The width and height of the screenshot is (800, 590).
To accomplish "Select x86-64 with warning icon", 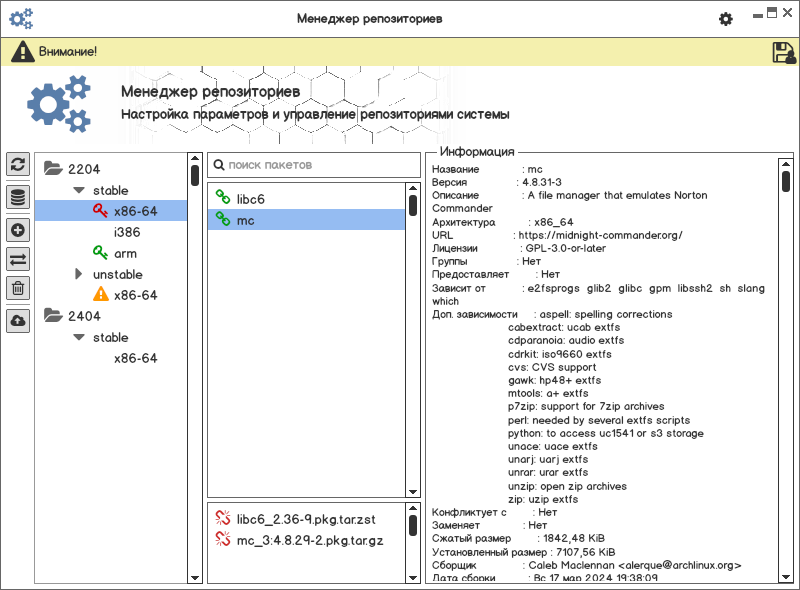I will 135,296.
